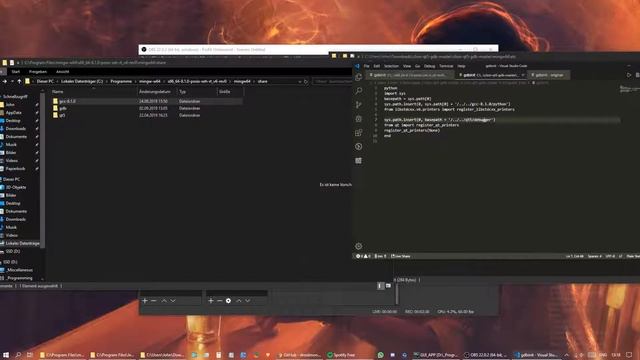Open the Start ribbon tab in File Explorer
Image resolution: width=640 pixels, height=360 pixels.
click(16, 72)
